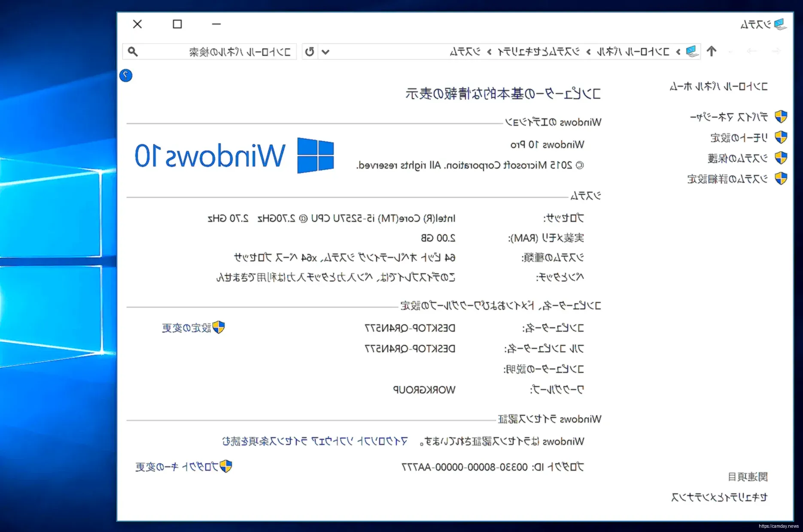Click the プロダクト キーの変更 link

coord(177,467)
